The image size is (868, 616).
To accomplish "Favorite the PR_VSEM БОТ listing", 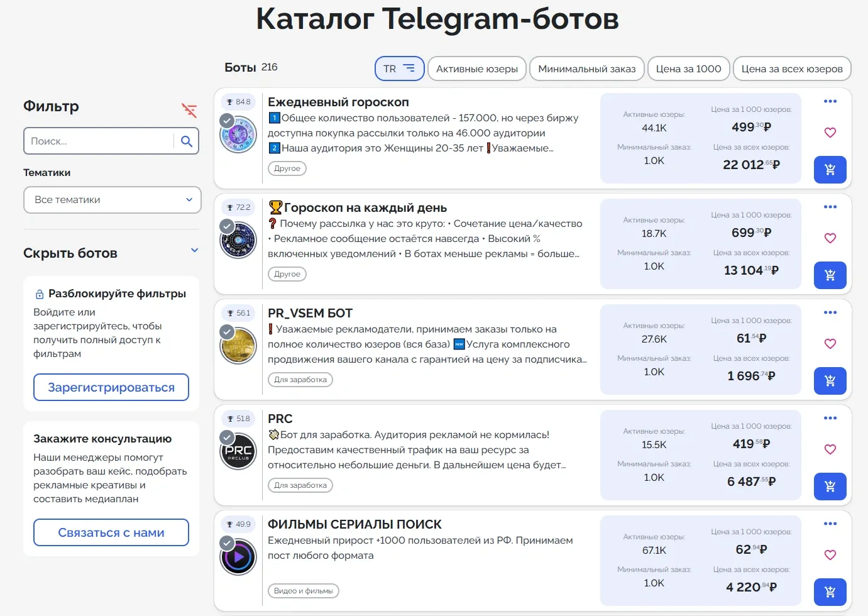I will click(x=830, y=344).
